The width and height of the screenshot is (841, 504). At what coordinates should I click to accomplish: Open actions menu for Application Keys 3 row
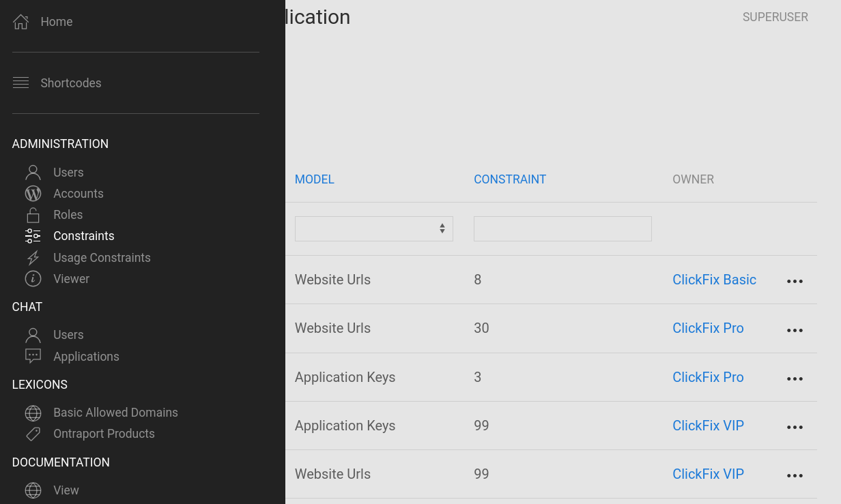(x=795, y=379)
